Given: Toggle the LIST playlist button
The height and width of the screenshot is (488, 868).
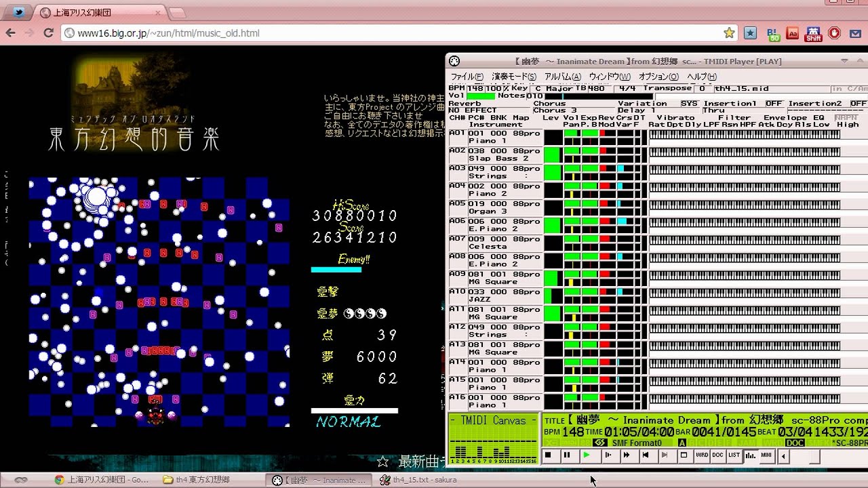Looking at the screenshot, I should 734,455.
